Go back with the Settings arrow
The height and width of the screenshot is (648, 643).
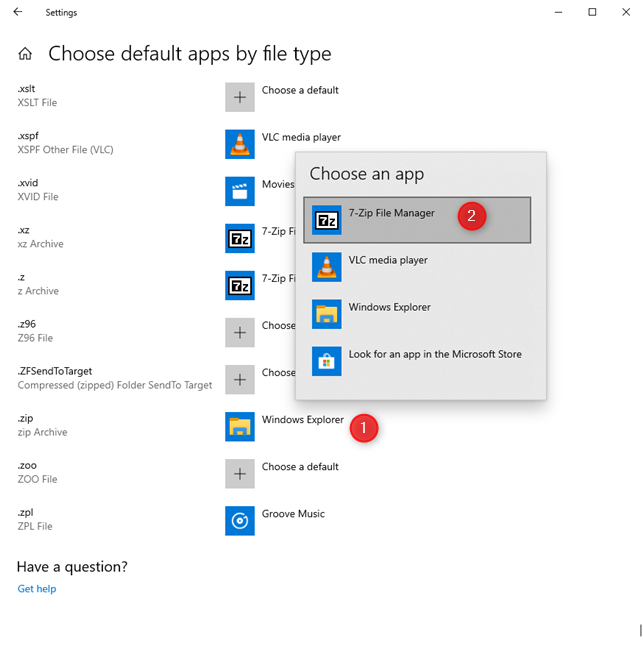(18, 12)
